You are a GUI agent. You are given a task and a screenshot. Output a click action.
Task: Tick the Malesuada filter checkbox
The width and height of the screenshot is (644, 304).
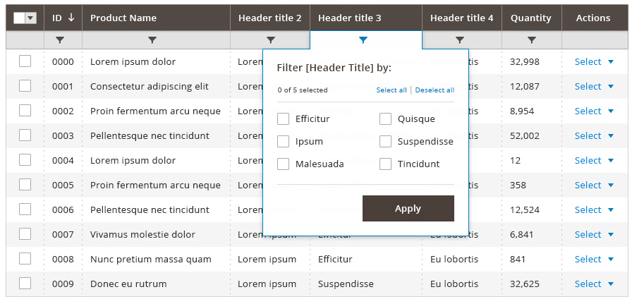tap(283, 164)
